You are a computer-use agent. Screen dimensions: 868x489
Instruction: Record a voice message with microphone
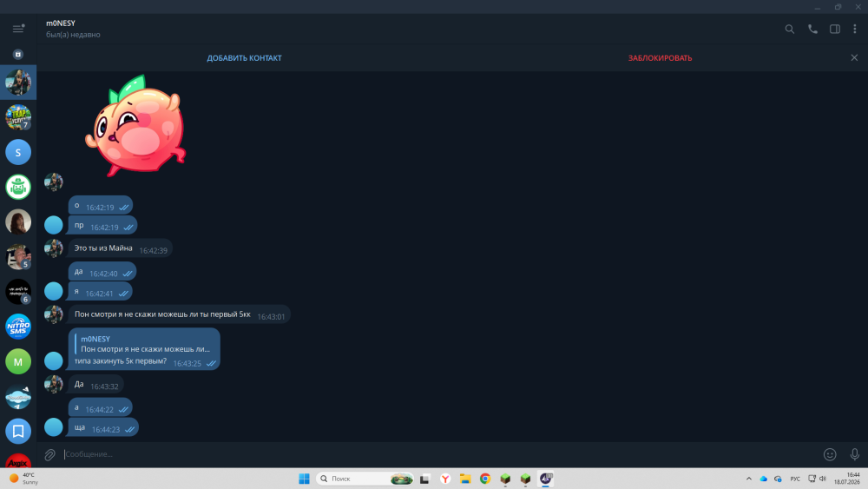pyautogui.click(x=855, y=454)
